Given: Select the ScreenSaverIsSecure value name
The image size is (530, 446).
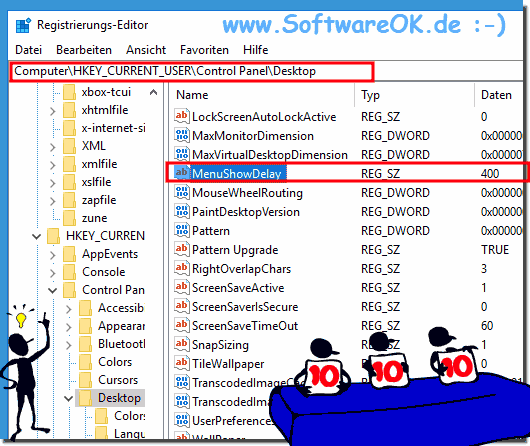Looking at the screenshot, I should pos(245,307).
